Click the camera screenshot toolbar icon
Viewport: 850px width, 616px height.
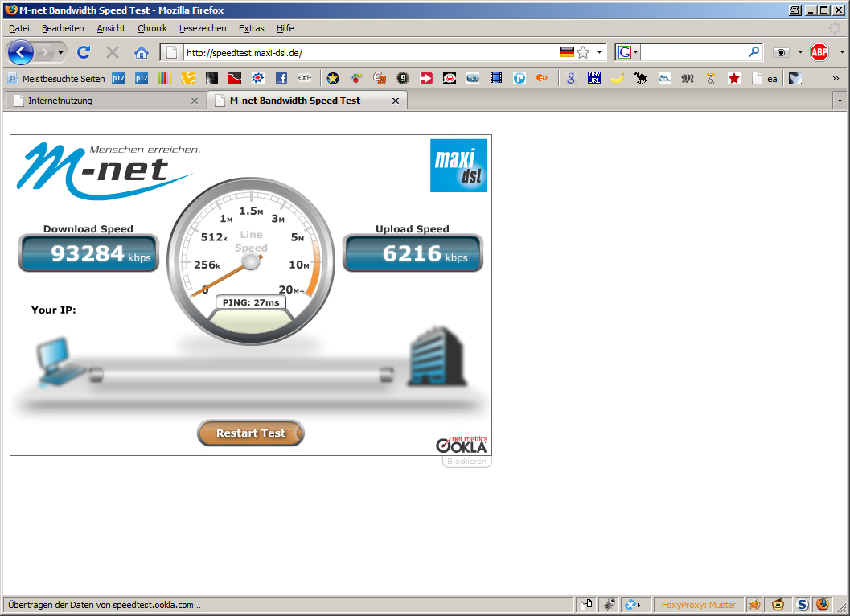coord(781,52)
